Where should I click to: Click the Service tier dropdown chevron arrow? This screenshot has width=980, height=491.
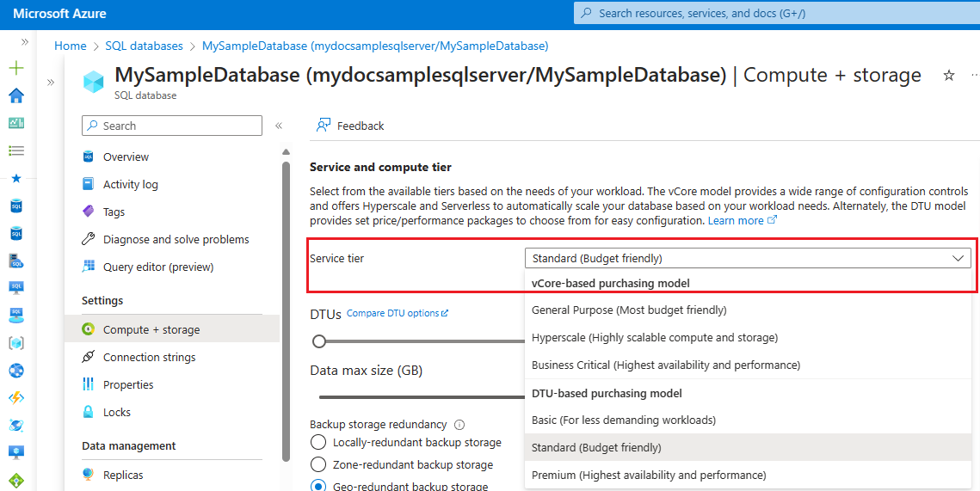958,258
